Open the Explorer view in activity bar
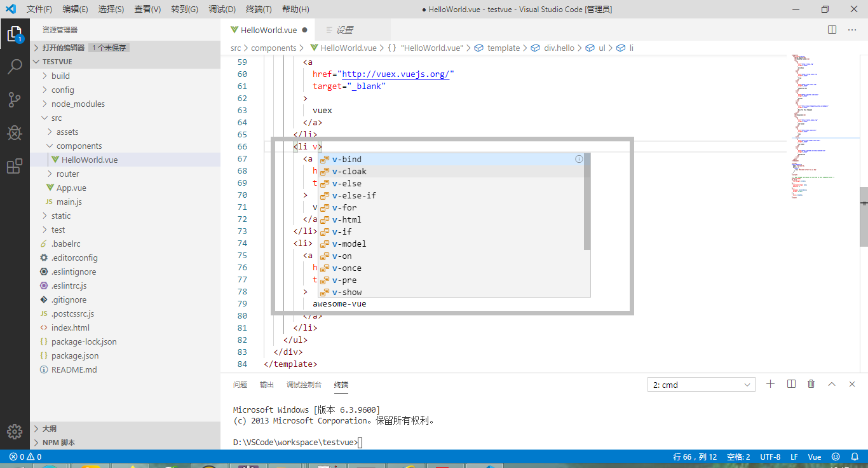Viewport: 868px width, 468px height. (15, 34)
